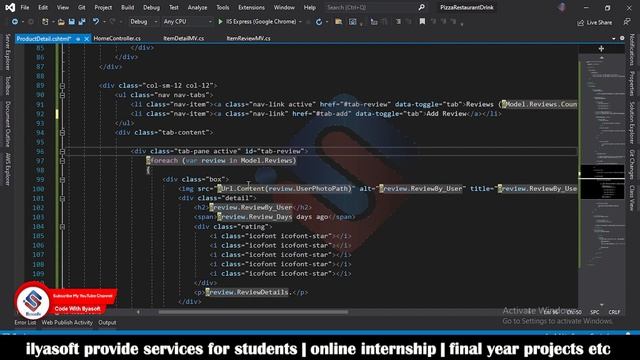Open tab settings gear icon
Viewport: 640px width, 360px height.
click(622, 38)
